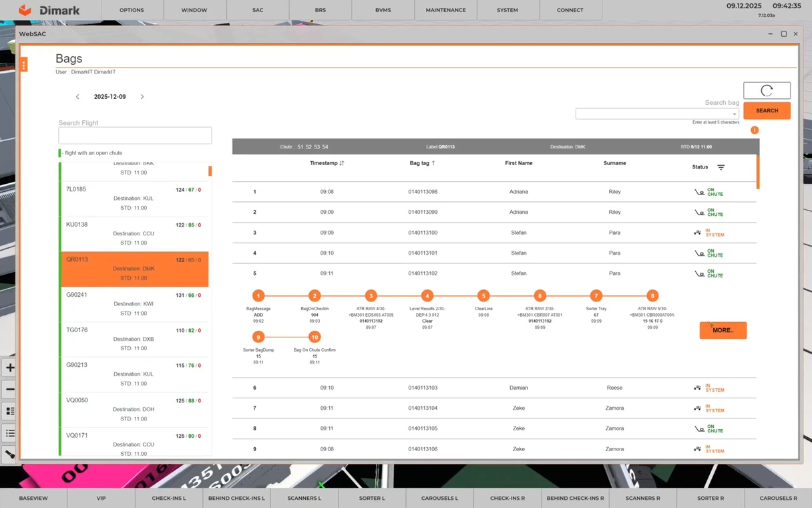This screenshot has width=812, height=508.
Task: Click the bulleted list view icon
Action: [x=10, y=433]
